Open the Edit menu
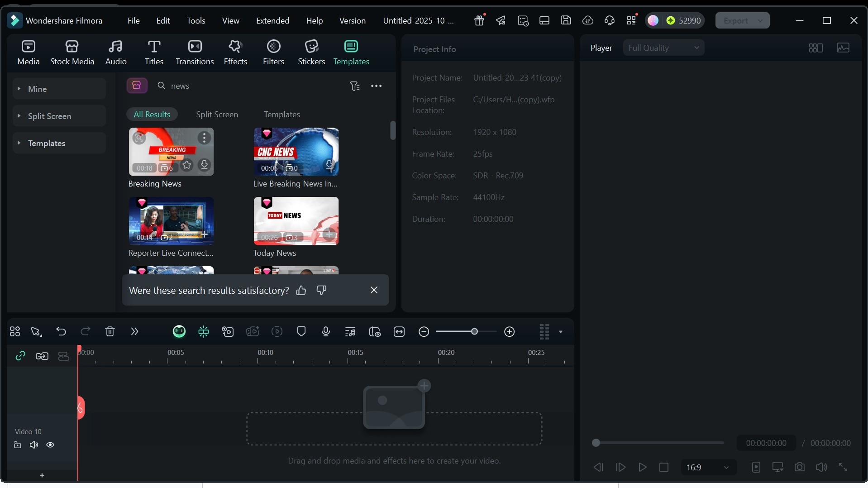868x488 pixels. (x=163, y=20)
